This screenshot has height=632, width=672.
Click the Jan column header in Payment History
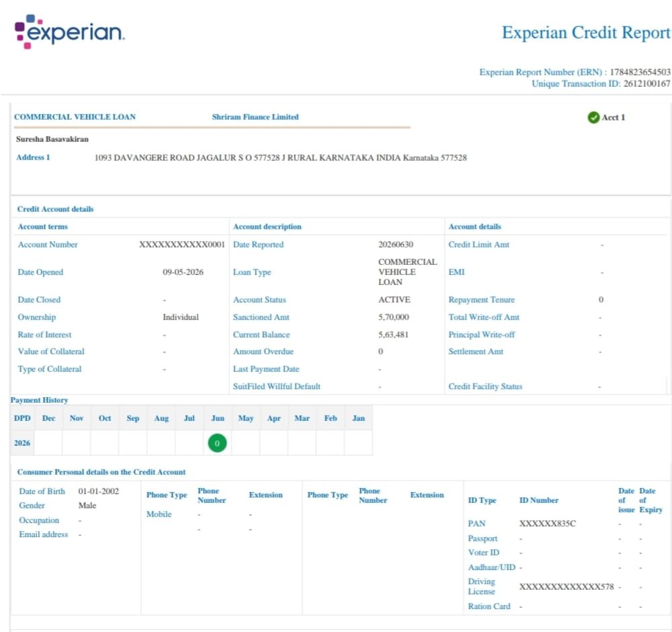coord(358,418)
